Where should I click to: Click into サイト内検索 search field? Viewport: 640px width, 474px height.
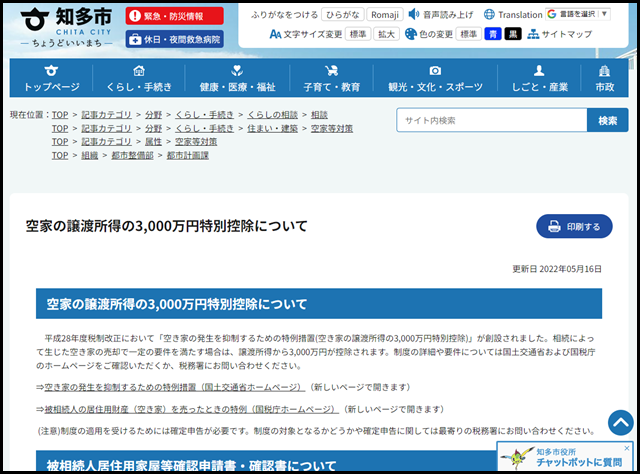tap(492, 120)
